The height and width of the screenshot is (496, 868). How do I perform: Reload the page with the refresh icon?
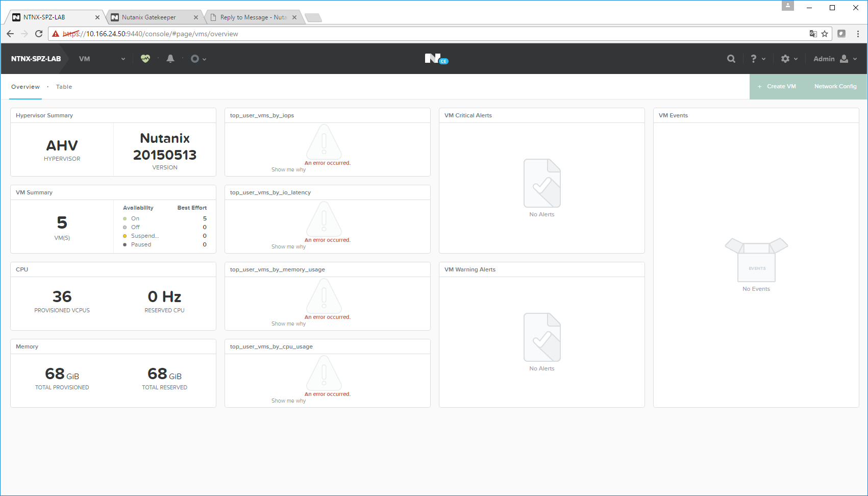coord(39,34)
